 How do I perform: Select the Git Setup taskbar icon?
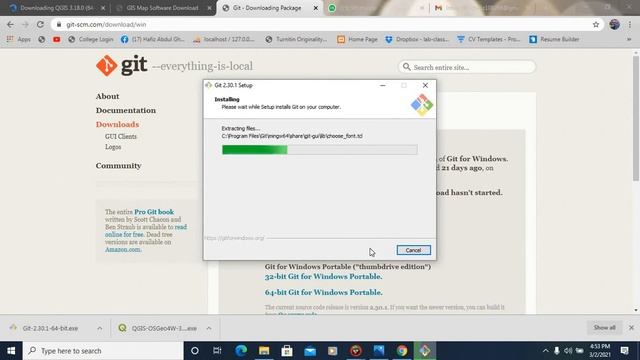click(425, 351)
